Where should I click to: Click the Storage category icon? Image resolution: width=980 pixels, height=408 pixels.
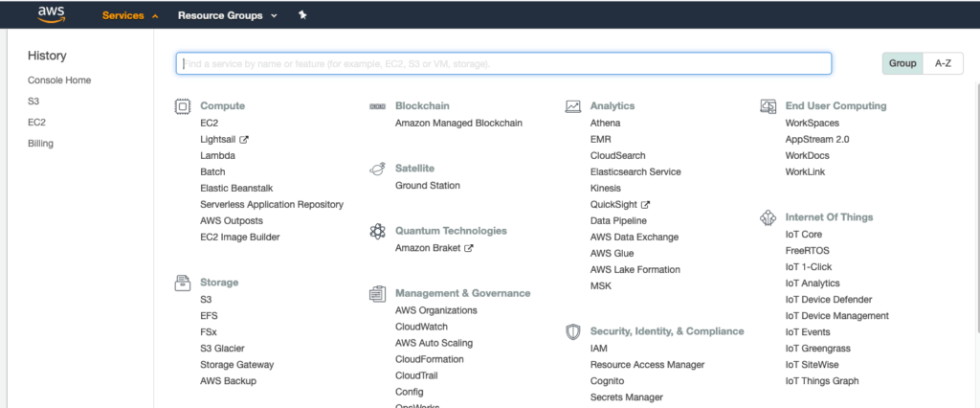(182, 283)
